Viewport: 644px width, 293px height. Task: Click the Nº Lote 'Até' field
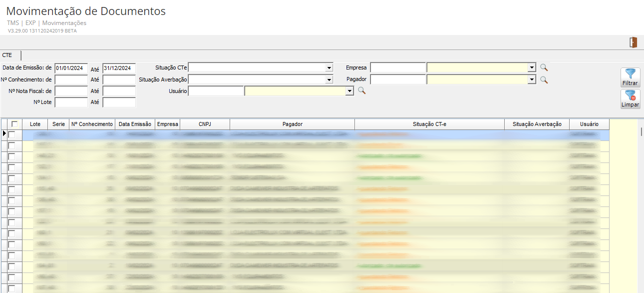(x=119, y=102)
